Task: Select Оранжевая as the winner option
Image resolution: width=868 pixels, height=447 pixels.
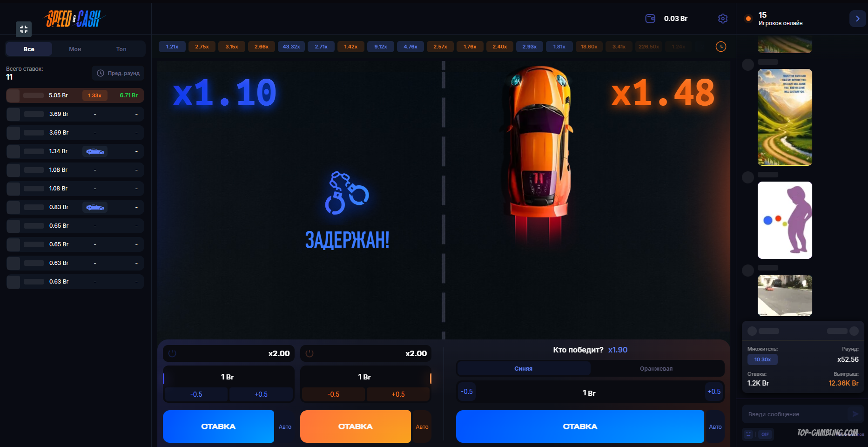Action: tap(656, 368)
